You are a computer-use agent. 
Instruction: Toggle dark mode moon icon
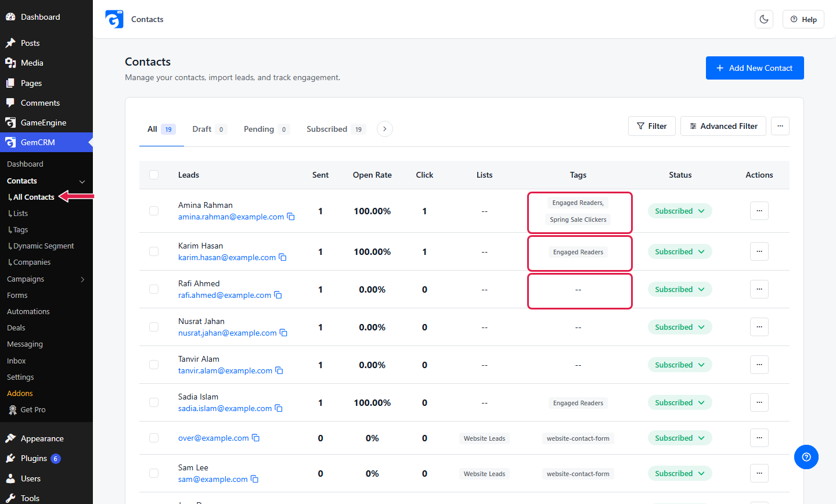pos(764,19)
